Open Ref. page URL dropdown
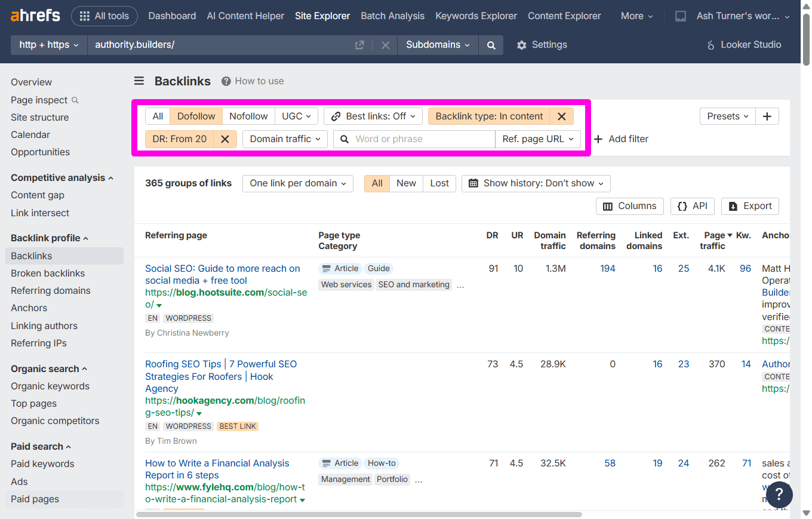Image resolution: width=812 pixels, height=519 pixels. coord(538,139)
